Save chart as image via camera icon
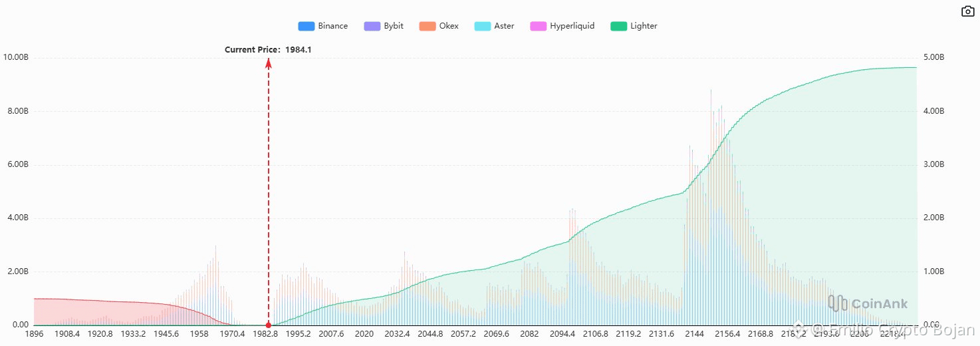This screenshot has width=980, height=346. coord(968,11)
